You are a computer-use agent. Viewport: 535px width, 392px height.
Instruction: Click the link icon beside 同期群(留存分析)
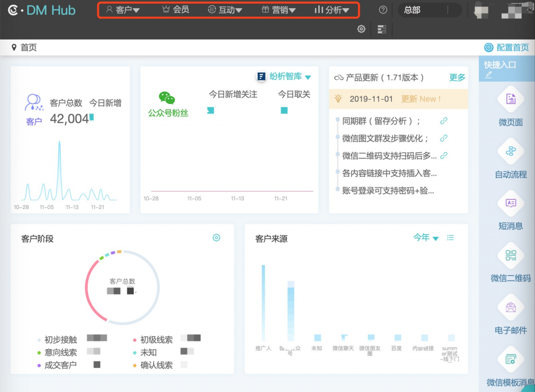[x=444, y=121]
